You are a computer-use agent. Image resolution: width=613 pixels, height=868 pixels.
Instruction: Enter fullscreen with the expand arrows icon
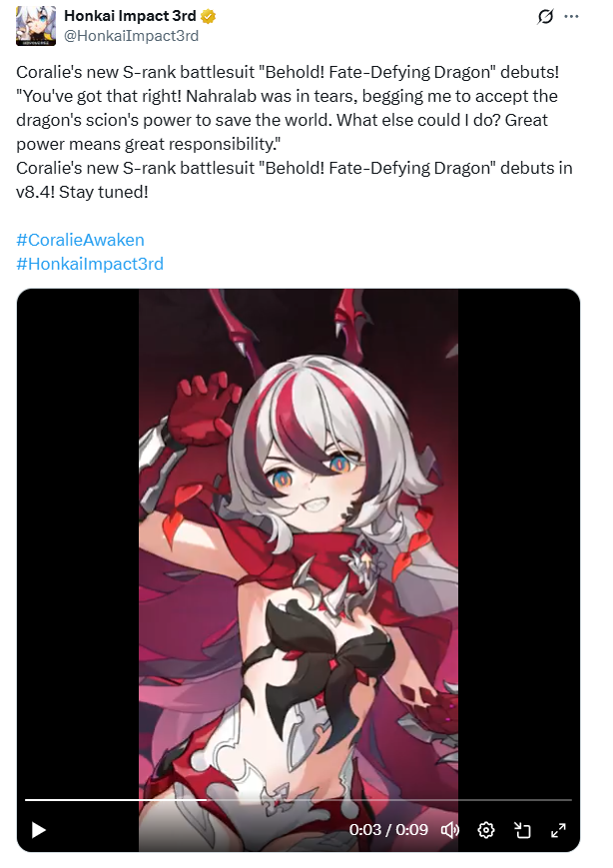click(x=558, y=830)
